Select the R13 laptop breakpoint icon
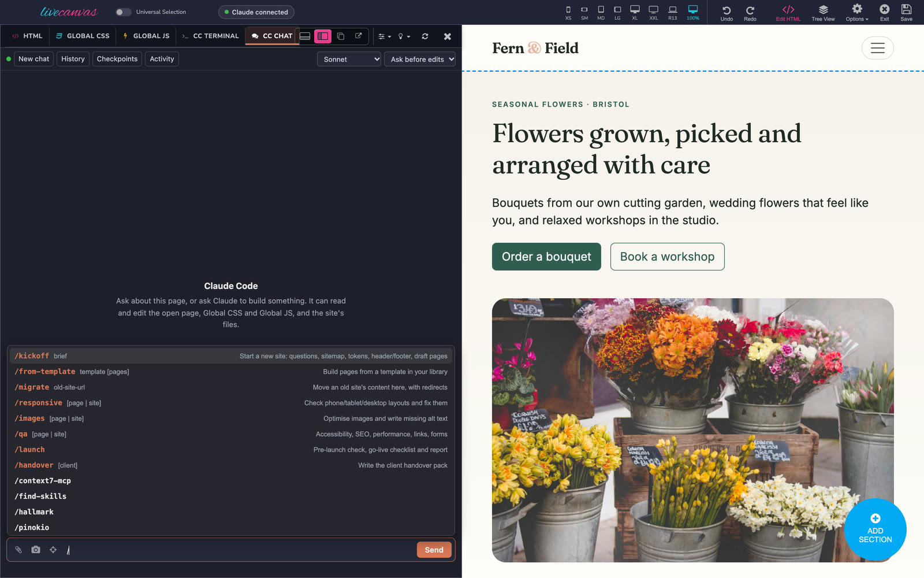 pyautogui.click(x=673, y=10)
